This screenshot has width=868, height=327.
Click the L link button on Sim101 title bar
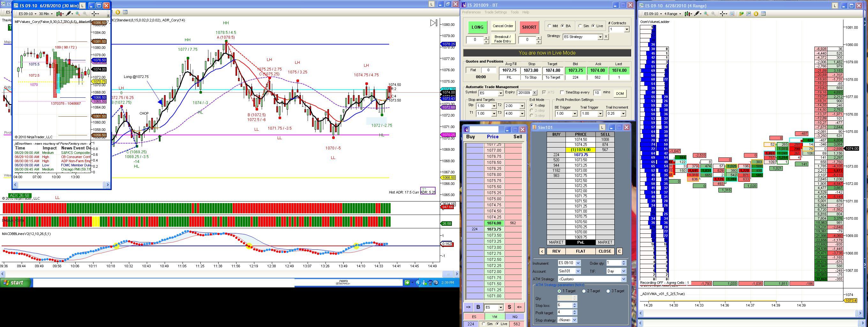coord(602,127)
